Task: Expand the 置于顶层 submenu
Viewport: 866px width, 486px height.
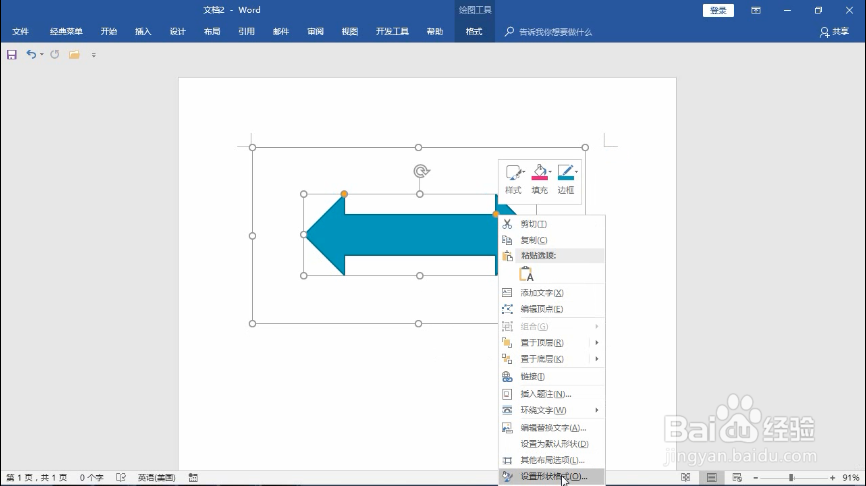Action: point(552,342)
